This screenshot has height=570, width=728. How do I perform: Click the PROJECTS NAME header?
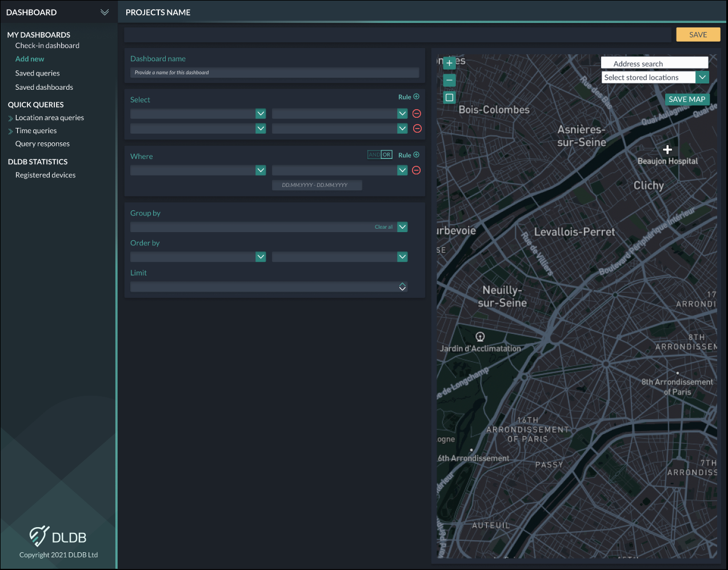[158, 13]
